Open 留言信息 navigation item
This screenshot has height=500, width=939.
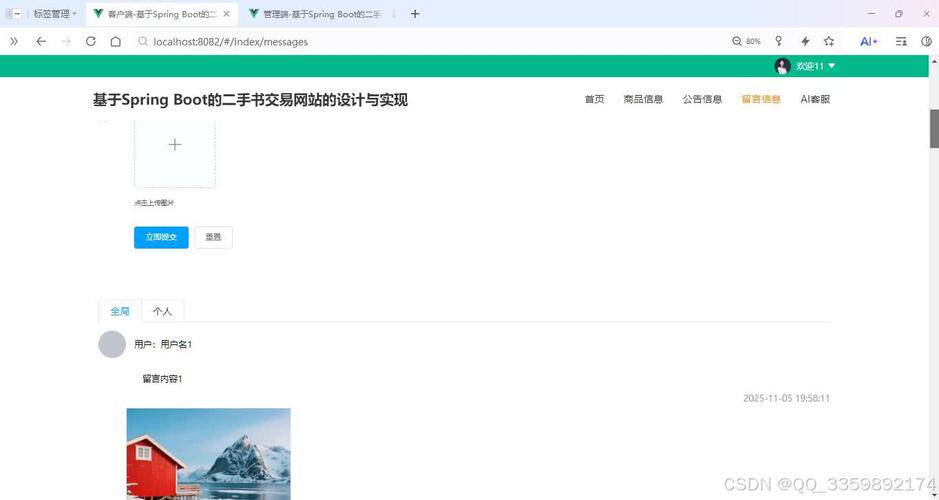761,99
